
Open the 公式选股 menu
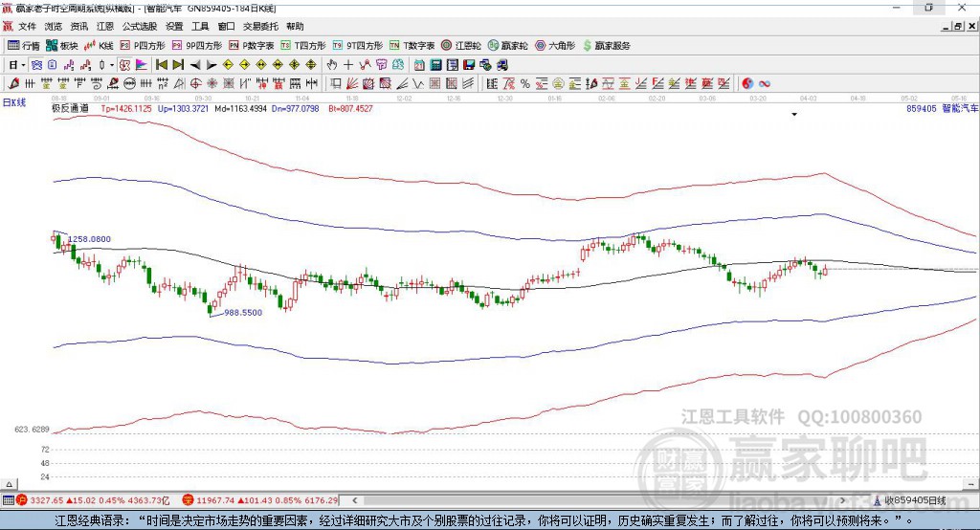coord(140,26)
